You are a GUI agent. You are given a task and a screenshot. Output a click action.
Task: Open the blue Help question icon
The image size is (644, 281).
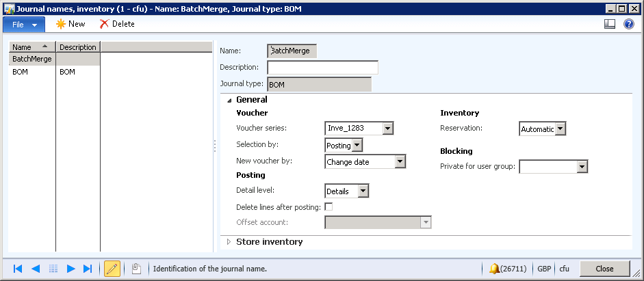tap(629, 24)
